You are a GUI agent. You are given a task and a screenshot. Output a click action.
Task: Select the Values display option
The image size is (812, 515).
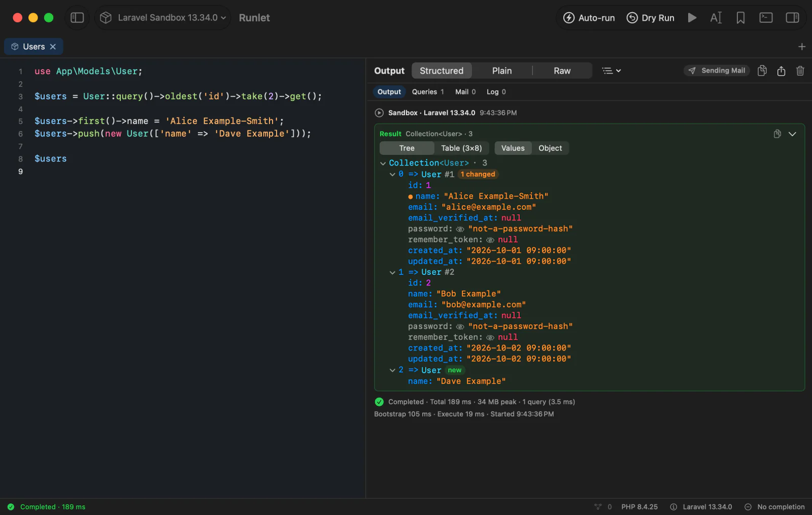[513, 148]
